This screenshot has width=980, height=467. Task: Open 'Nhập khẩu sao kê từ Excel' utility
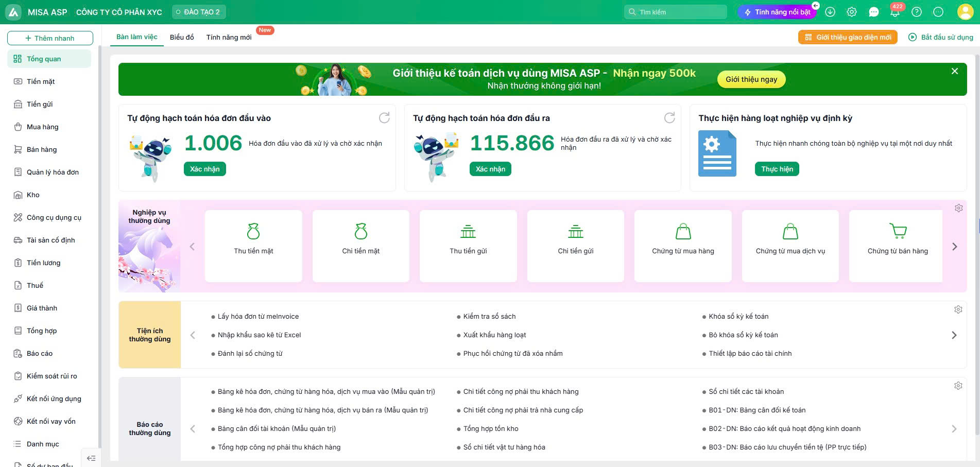coord(260,335)
